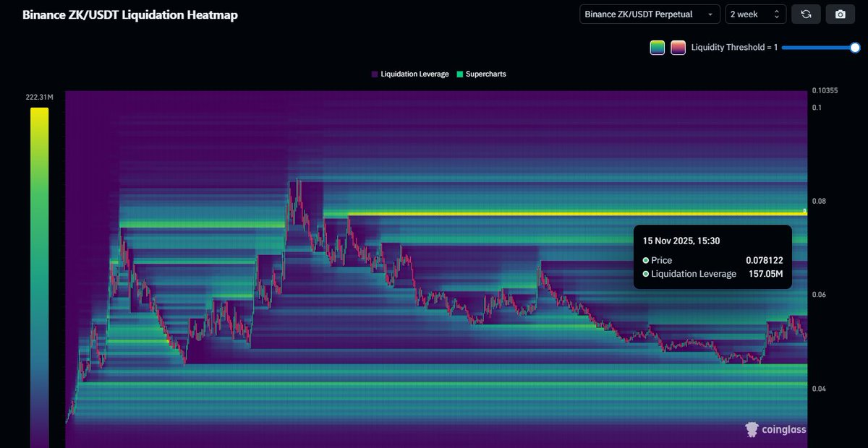
Task: Open the 2 week timeframe selector
Action: (x=755, y=14)
